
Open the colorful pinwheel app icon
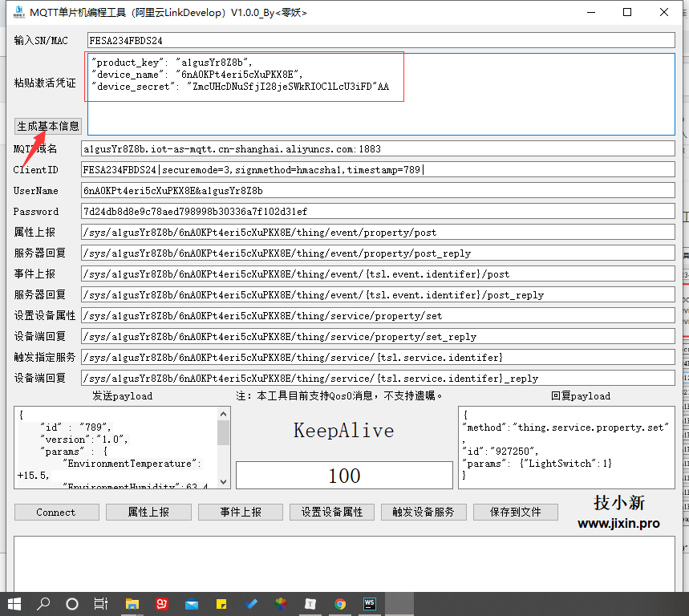[281, 604]
